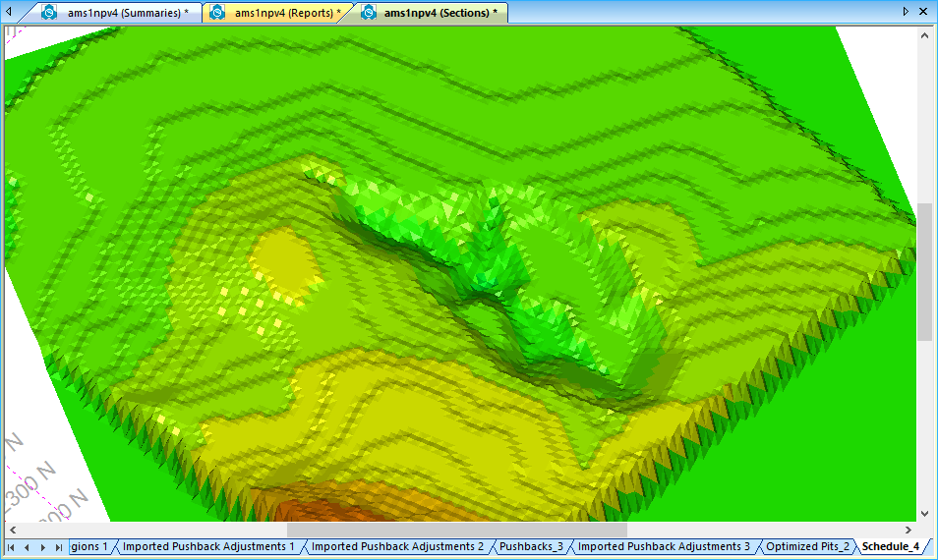Open Imported Pushback Adjustments 3 sheet
This screenshot has height=560, width=938.
click(x=664, y=546)
